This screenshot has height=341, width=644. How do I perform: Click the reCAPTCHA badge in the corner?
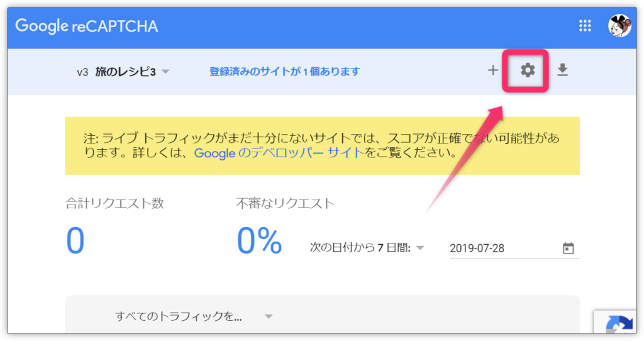click(618, 323)
